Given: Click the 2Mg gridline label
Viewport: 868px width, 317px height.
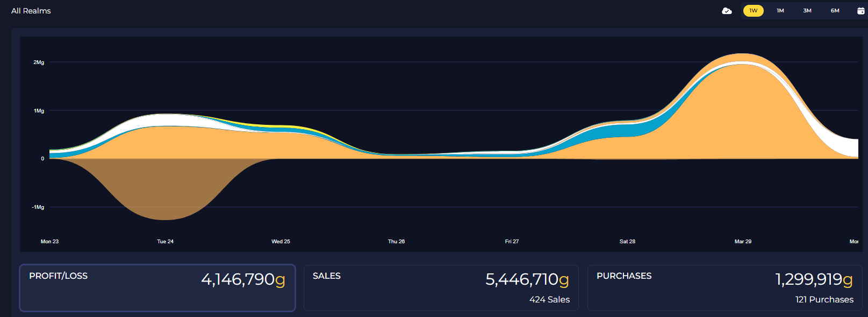Looking at the screenshot, I should pyautogui.click(x=39, y=62).
